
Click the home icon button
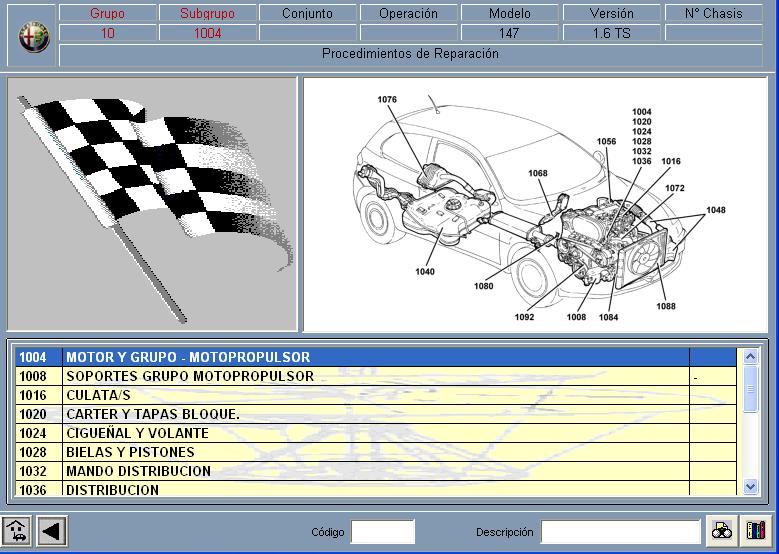click(16, 531)
